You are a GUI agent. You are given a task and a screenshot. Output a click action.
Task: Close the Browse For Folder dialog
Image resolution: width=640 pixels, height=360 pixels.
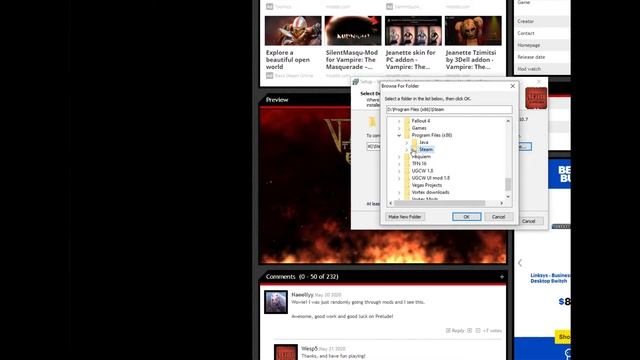pyautogui.click(x=513, y=86)
